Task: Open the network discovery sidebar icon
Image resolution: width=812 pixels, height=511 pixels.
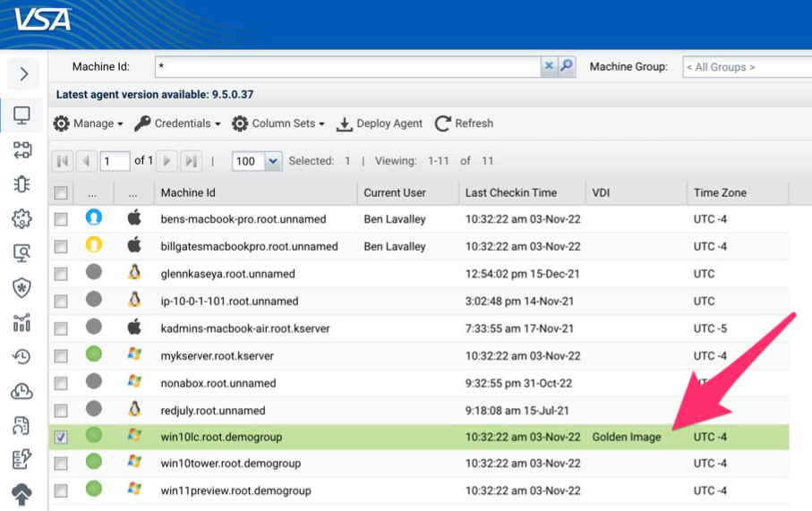Action: [x=21, y=149]
